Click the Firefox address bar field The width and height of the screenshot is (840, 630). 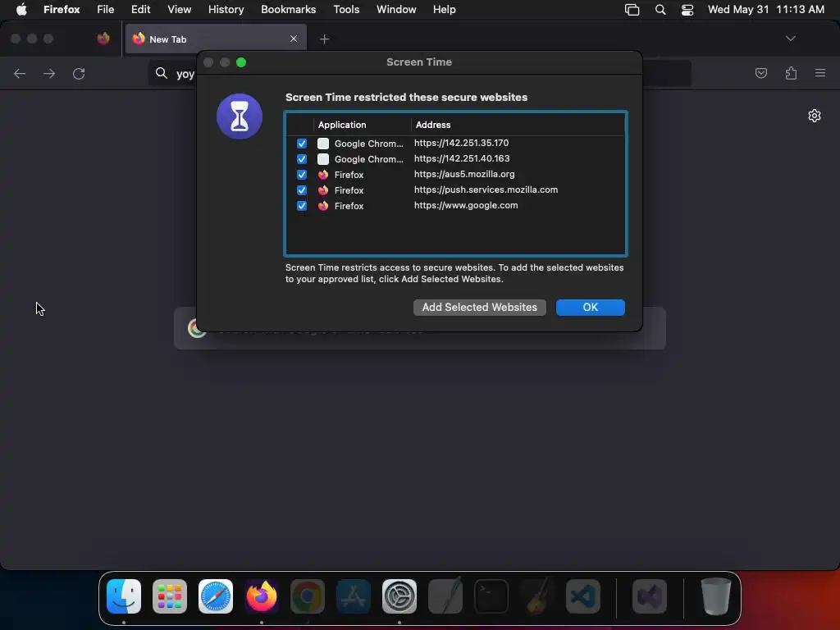tap(419, 73)
